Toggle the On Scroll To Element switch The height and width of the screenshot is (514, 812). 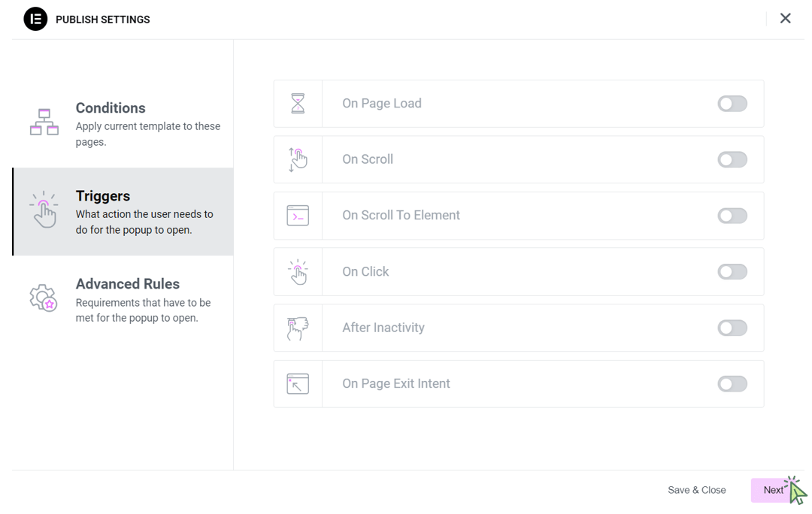pos(732,216)
